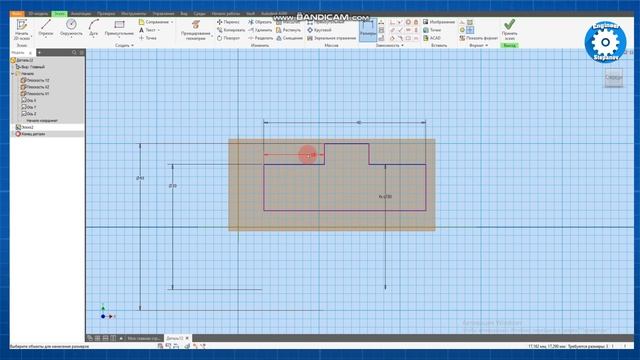Open dropdown arrow under Прямоугольник
Viewport: 640px width, 360px height.
[119, 37]
